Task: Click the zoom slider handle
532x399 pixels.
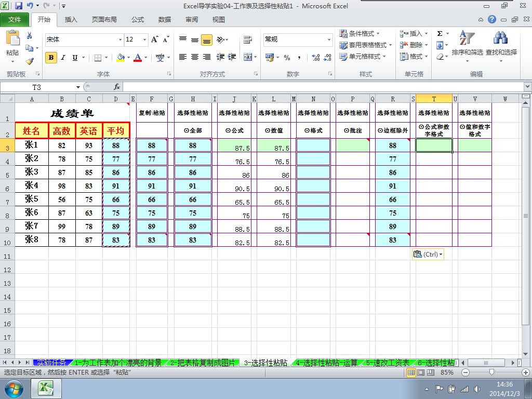Action: tap(492, 373)
